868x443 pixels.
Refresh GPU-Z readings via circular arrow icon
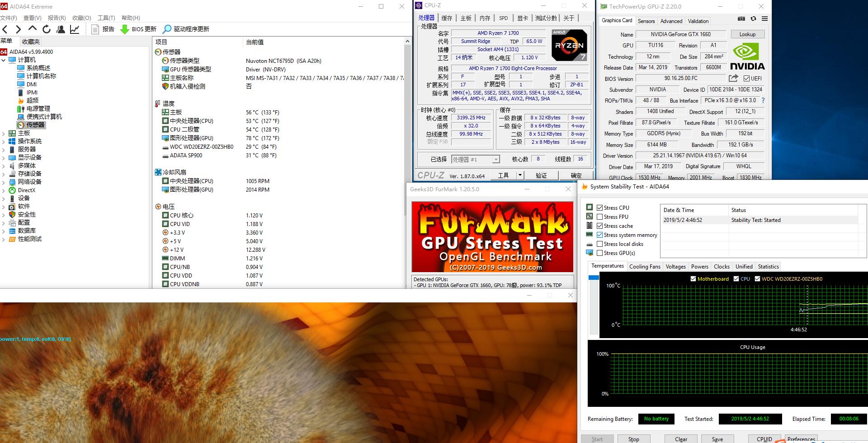click(754, 19)
